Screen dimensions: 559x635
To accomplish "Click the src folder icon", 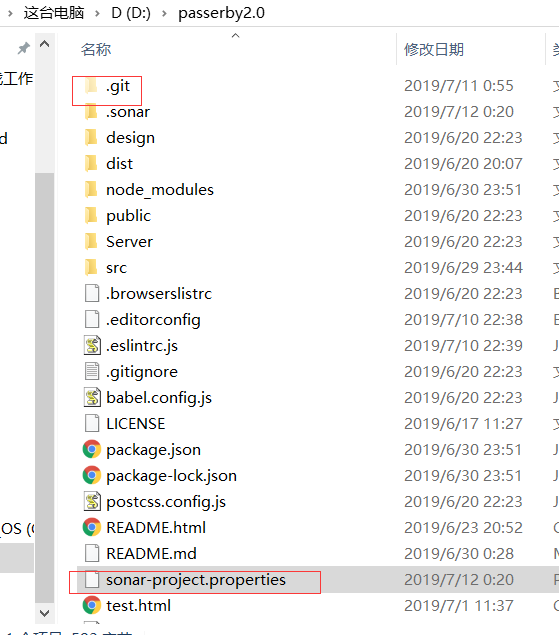I will click(92, 268).
